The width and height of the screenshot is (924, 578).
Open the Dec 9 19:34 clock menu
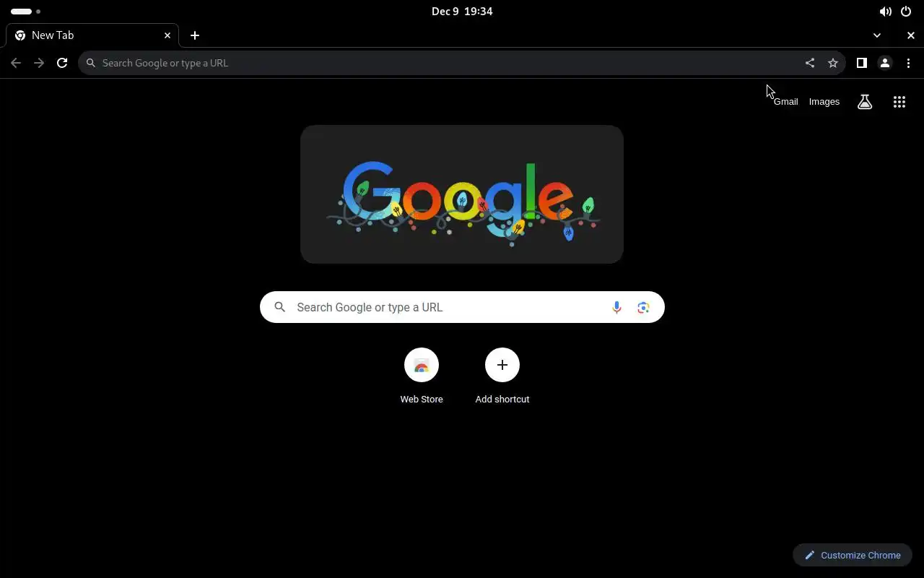pyautogui.click(x=462, y=12)
